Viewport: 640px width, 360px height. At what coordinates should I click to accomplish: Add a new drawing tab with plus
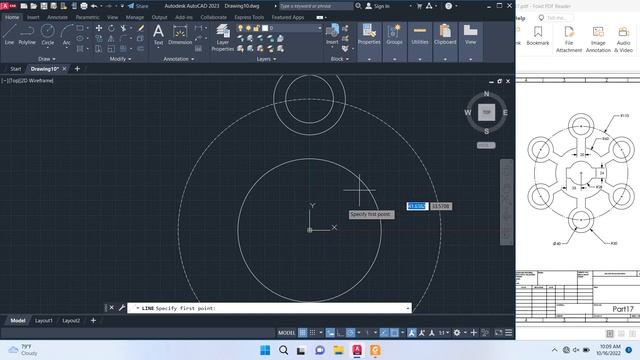[x=77, y=69]
